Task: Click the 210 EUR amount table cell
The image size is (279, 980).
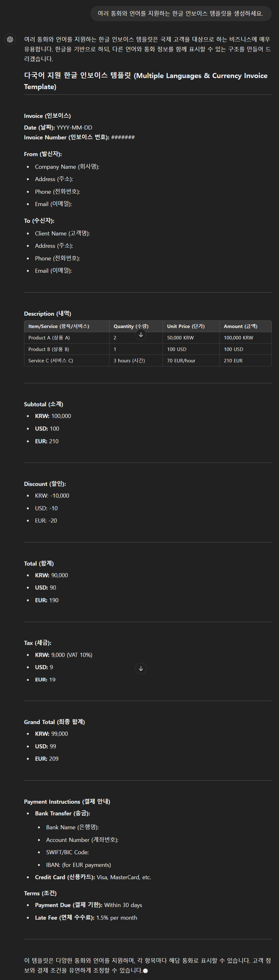Action: click(245, 361)
